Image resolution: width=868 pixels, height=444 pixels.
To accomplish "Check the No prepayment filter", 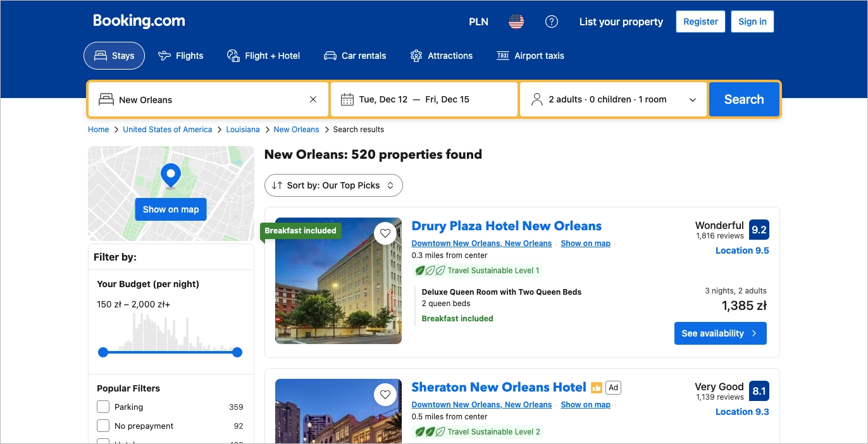I will 103,426.
